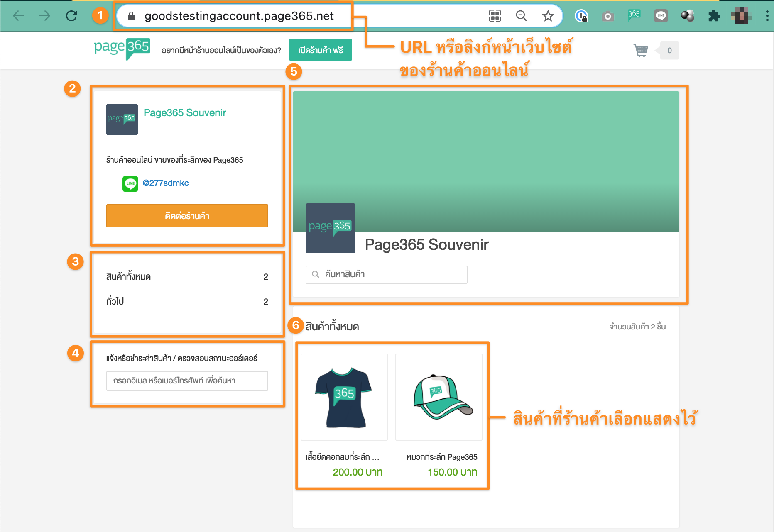
Task: Click the 200.00 บาท price
Action: pyautogui.click(x=358, y=472)
